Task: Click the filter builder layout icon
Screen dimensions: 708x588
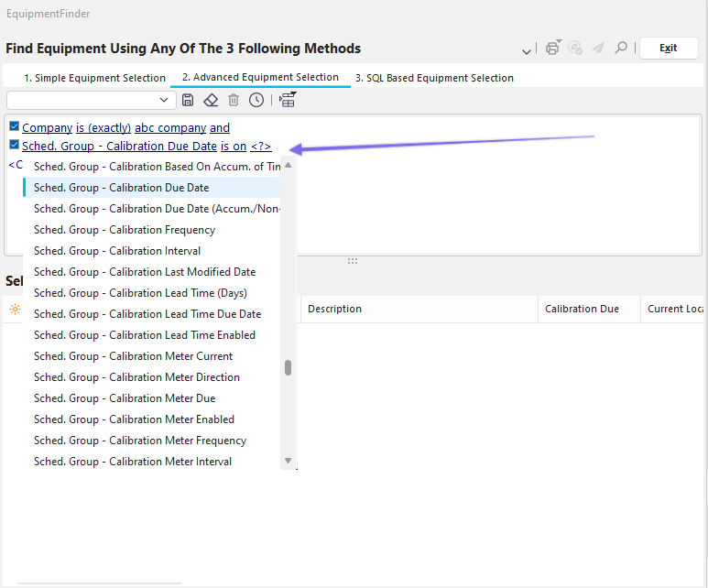Action: [x=288, y=100]
